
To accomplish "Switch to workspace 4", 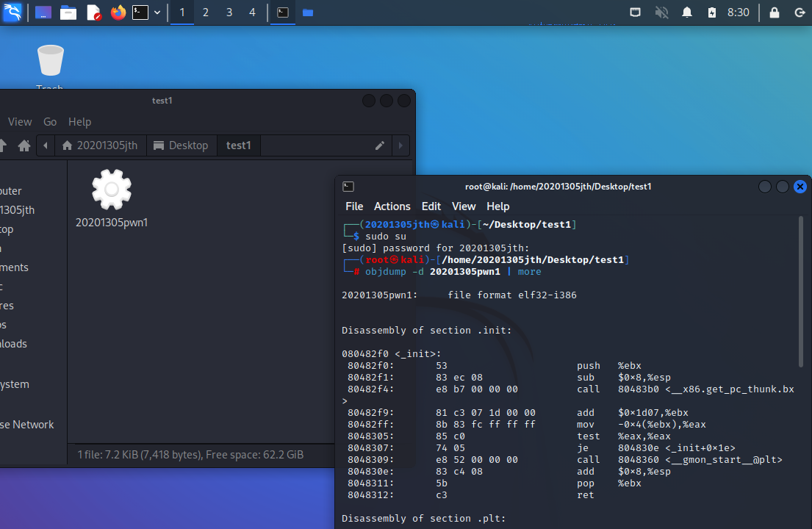I will [252, 12].
